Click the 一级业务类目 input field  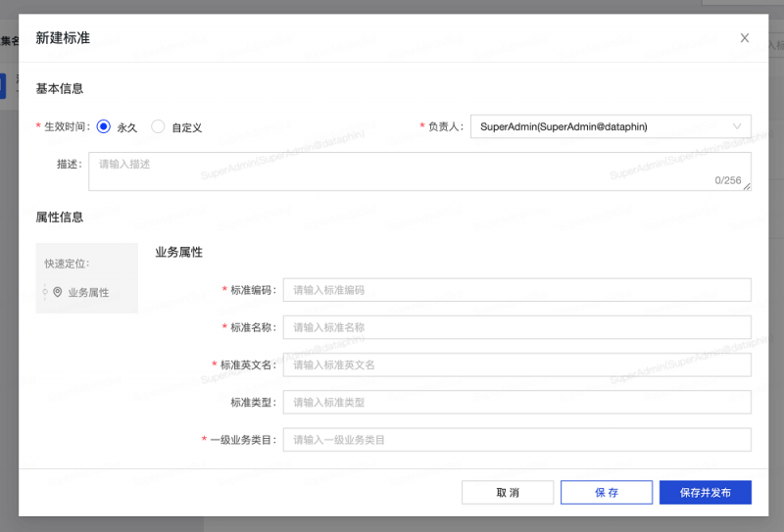coord(516,440)
